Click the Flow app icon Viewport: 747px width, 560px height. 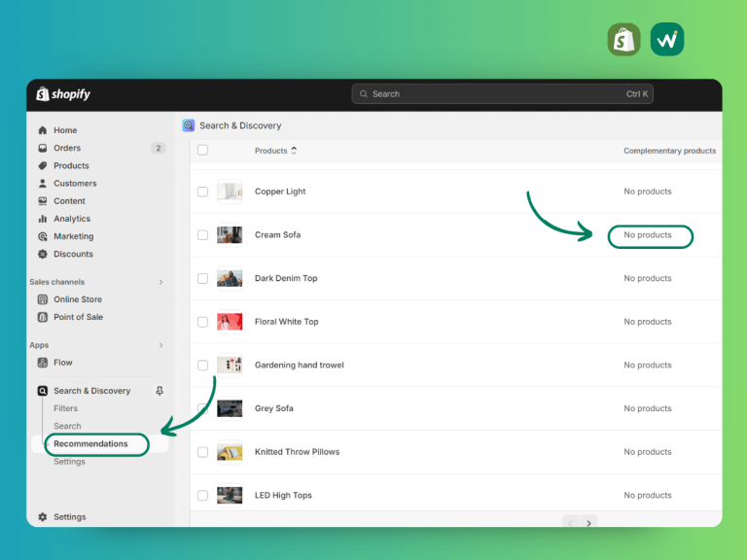coord(43,363)
